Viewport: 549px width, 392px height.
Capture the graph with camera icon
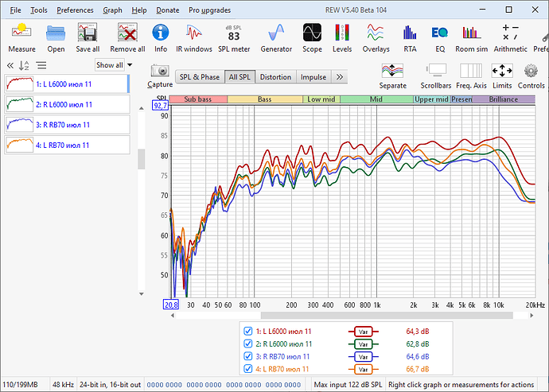(160, 76)
